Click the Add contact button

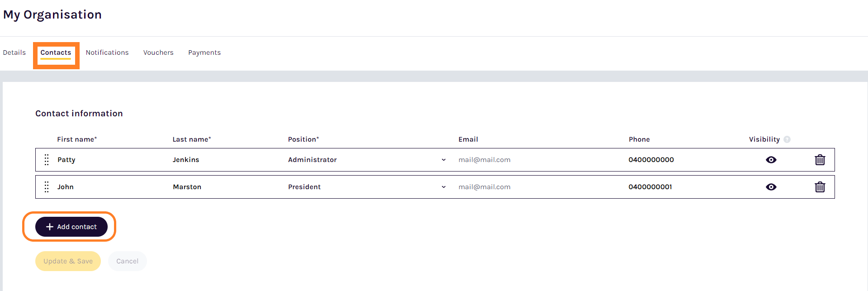pos(71,227)
